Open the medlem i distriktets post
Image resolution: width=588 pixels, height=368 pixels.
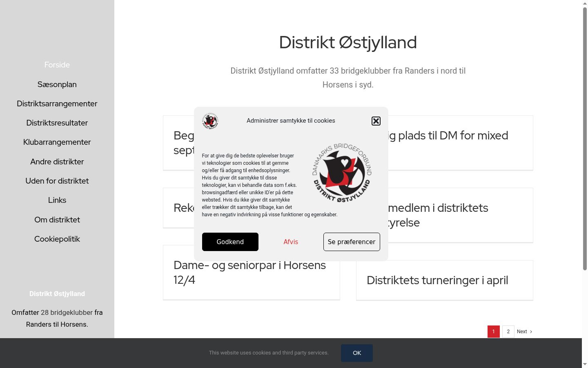(437, 215)
